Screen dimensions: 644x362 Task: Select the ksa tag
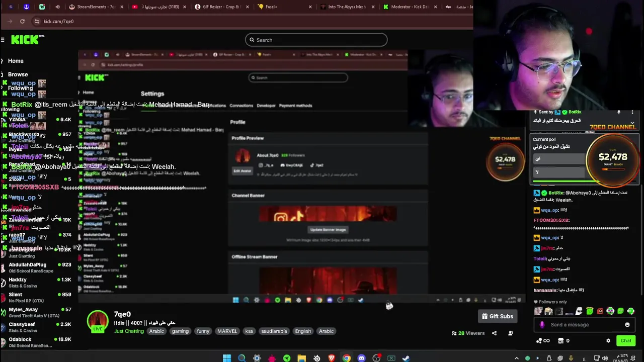[x=249, y=331]
